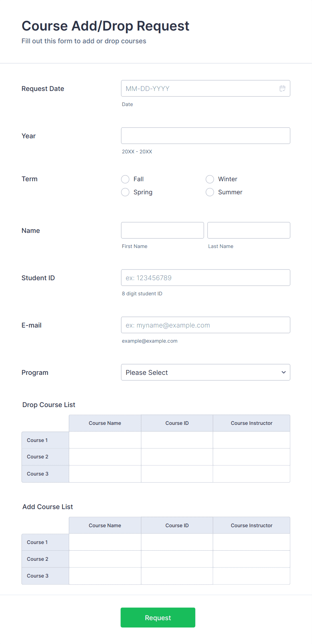Click Course 1 Course Name cell in Drop Course List

pos(105,440)
